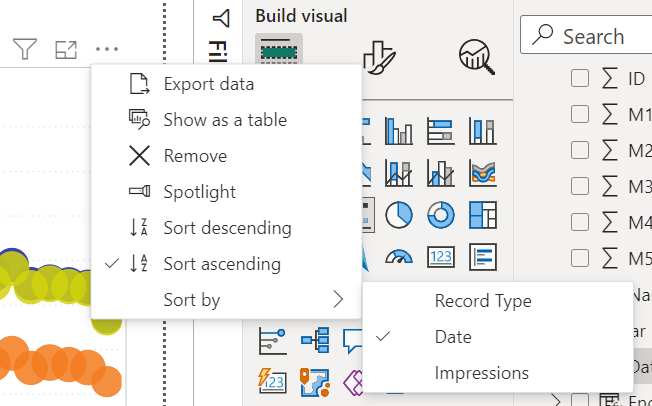652x406 pixels.
Task: Check the M5 field checkbox
Action: (580, 258)
